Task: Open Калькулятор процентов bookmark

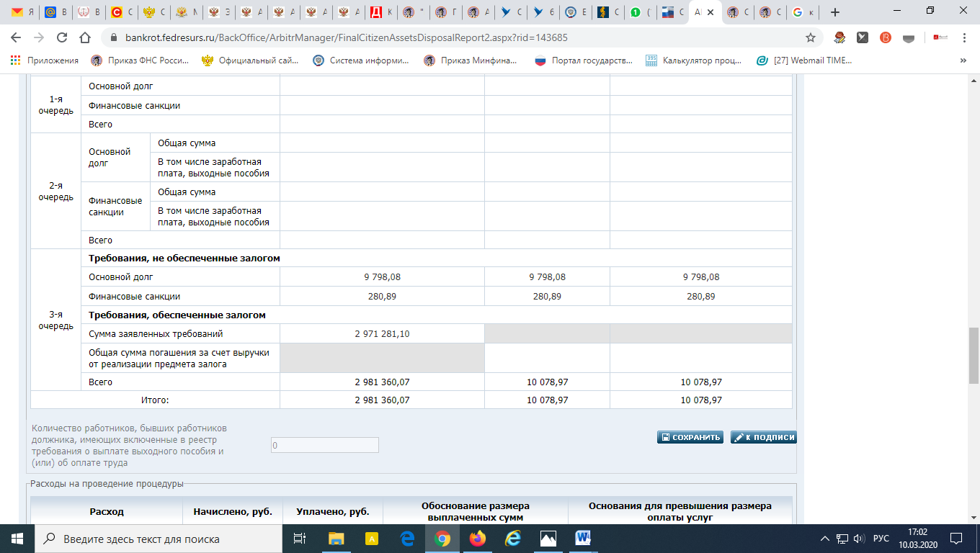Action: click(x=693, y=60)
